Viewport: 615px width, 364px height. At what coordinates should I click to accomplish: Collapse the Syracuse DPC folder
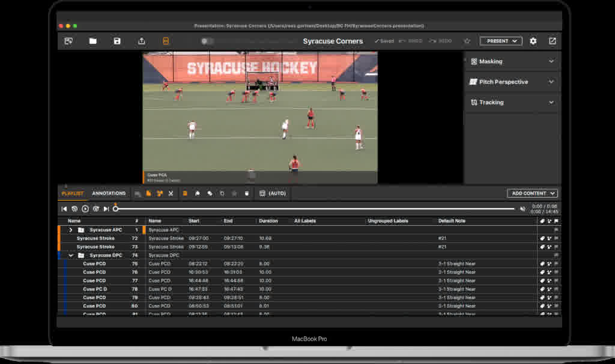(x=71, y=255)
